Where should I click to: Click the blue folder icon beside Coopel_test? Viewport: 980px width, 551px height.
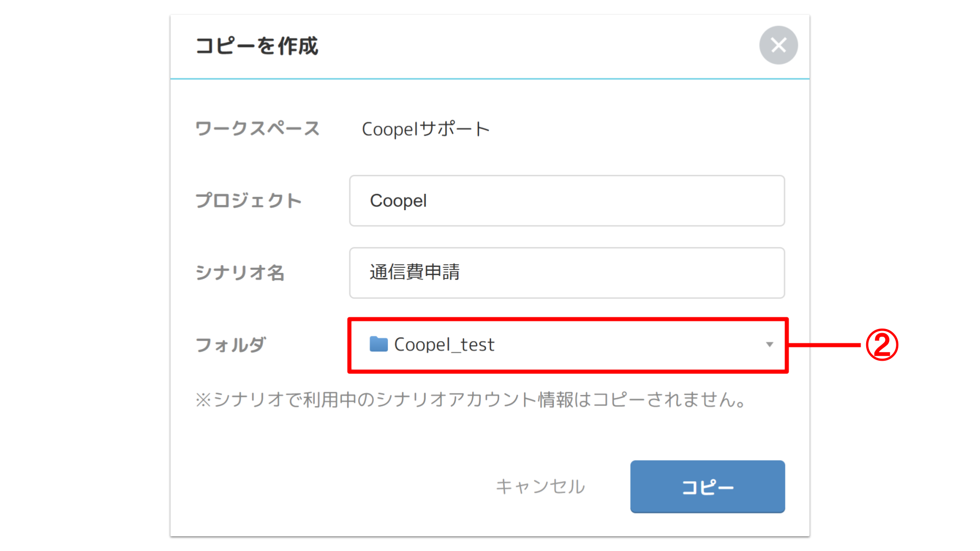click(378, 344)
